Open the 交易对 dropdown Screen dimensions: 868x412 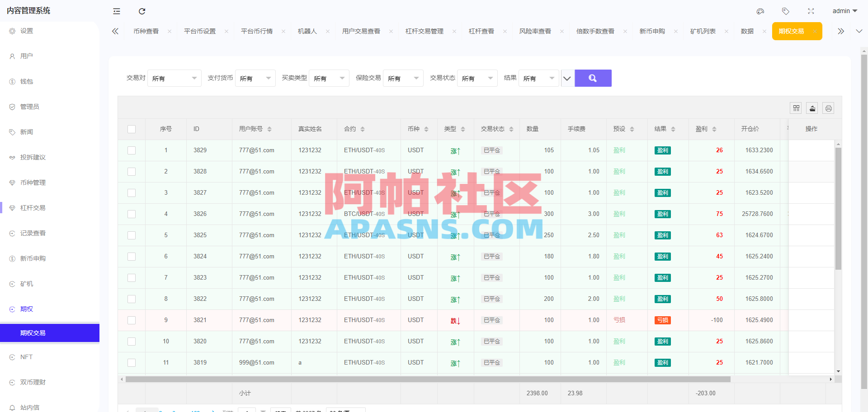coord(175,78)
